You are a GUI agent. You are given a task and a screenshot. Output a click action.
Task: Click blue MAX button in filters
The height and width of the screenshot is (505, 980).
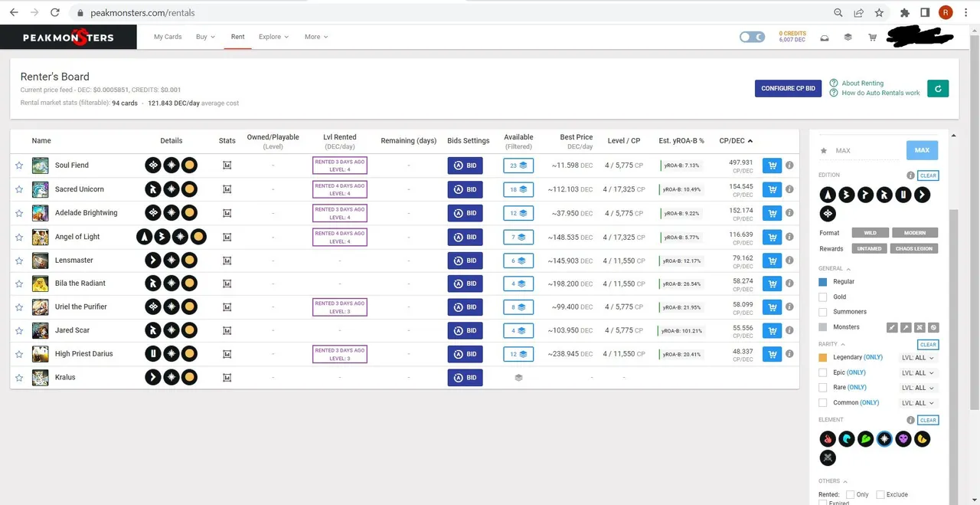point(922,150)
